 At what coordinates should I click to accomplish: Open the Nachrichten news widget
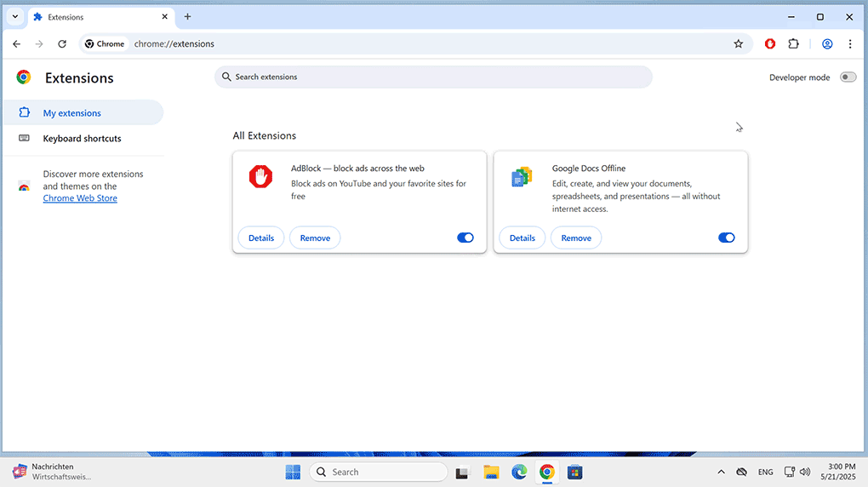pyautogui.click(x=51, y=472)
